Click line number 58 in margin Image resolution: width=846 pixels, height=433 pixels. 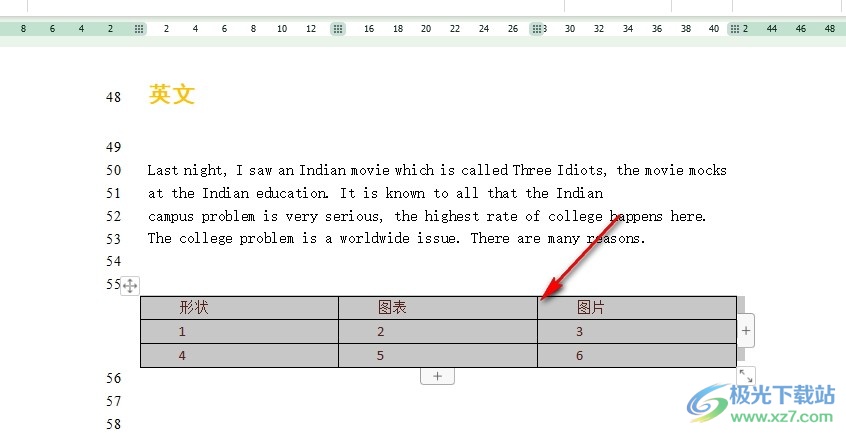[x=113, y=424]
